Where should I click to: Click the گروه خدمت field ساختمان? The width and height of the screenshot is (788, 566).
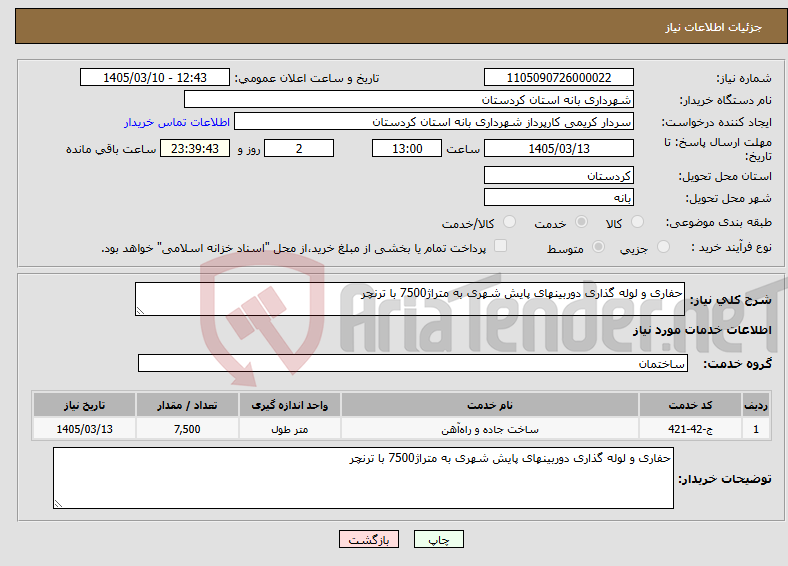pos(413,363)
